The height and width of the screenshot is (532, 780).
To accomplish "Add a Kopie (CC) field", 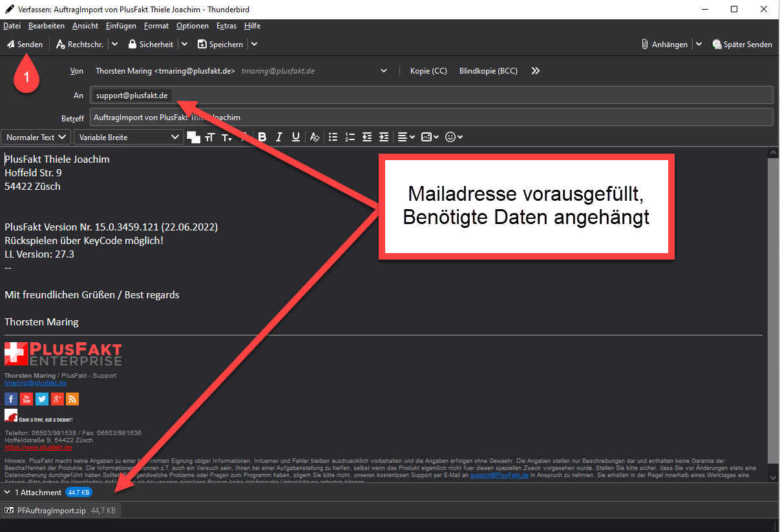I will click(428, 71).
